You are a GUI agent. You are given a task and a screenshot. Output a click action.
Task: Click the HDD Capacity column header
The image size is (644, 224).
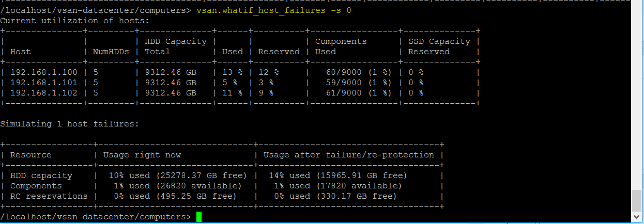tap(176, 41)
